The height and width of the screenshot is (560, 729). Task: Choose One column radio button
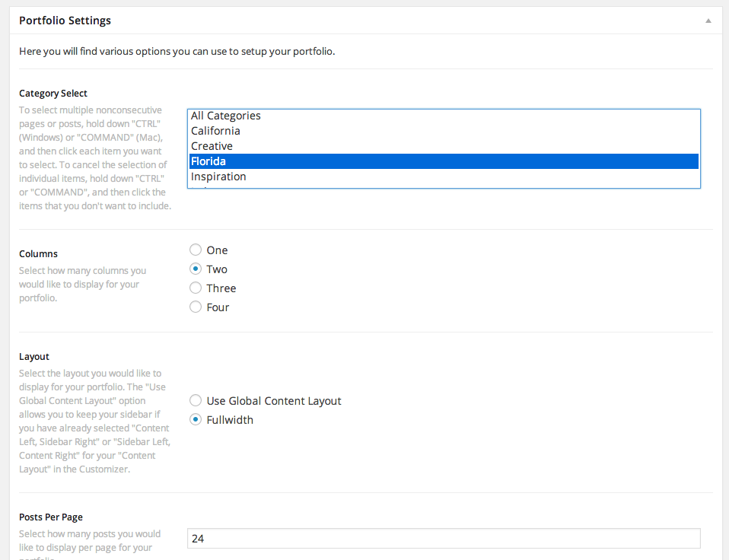[196, 250]
